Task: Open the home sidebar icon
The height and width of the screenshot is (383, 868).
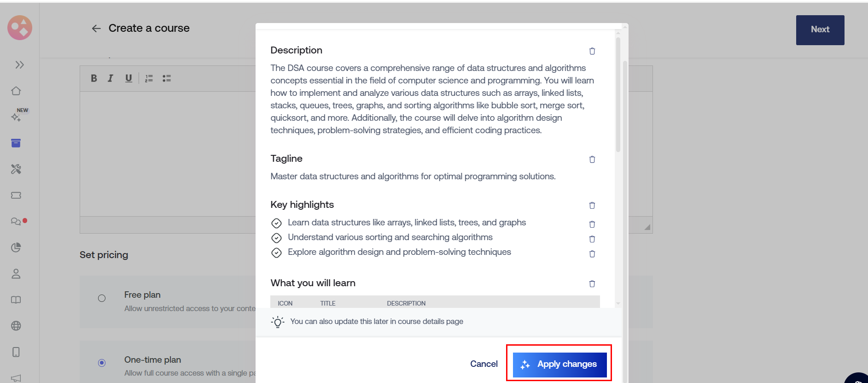Action: click(16, 91)
